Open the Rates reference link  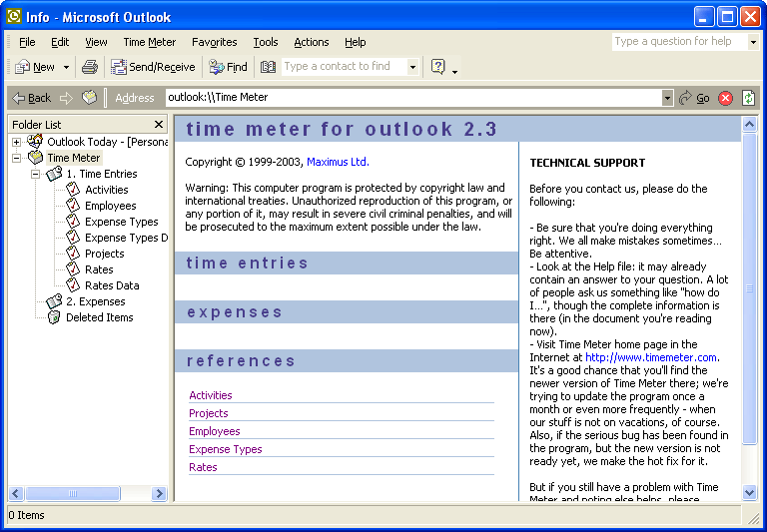pyautogui.click(x=203, y=467)
